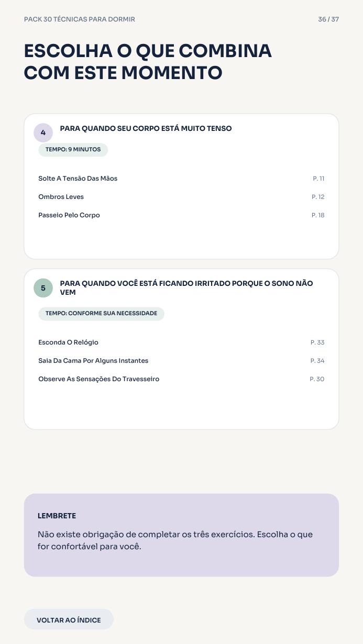Click the Lembrete reminder box

[x=181, y=535]
